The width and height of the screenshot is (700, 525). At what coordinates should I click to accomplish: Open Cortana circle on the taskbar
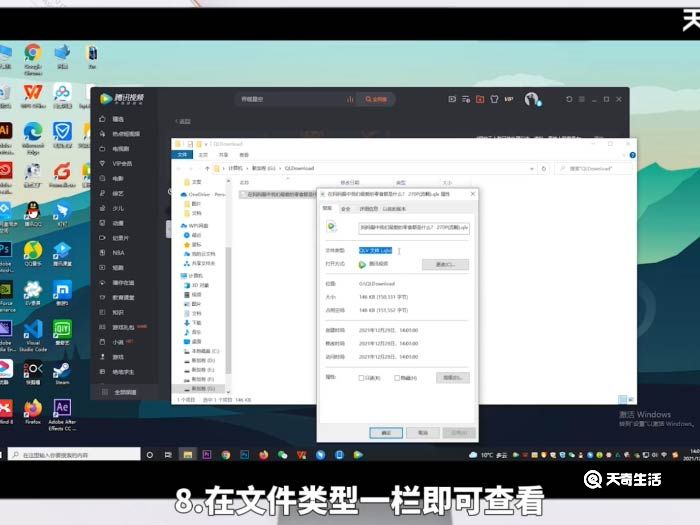150,455
